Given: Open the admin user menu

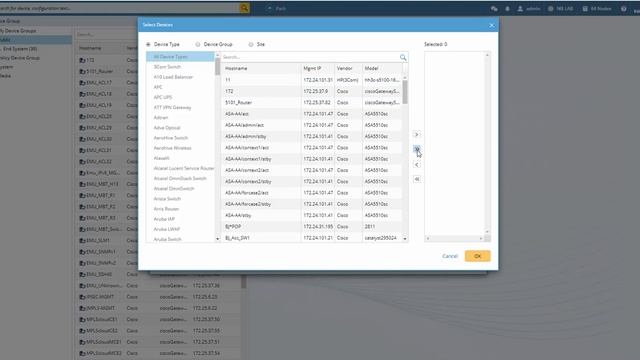Looking at the screenshot, I should [529, 9].
